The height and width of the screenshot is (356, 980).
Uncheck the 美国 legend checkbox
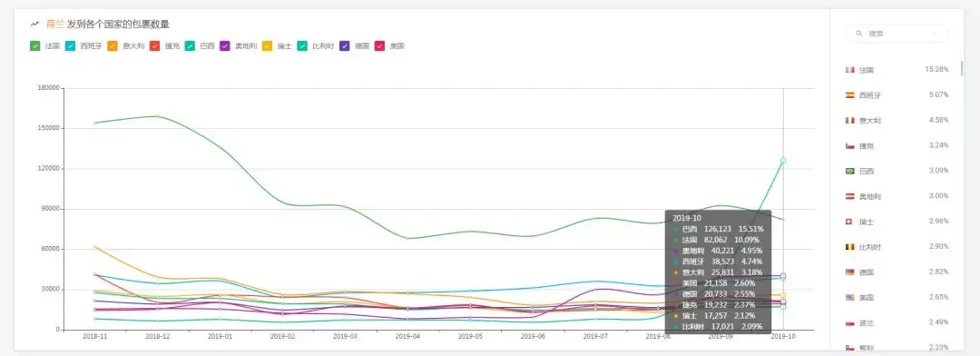click(379, 45)
